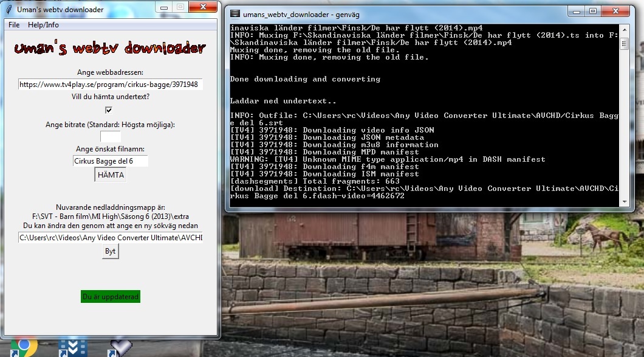Click the Uman's webtv downloader logo banner
Image resolution: width=644 pixels, height=357 pixels.
110,48
